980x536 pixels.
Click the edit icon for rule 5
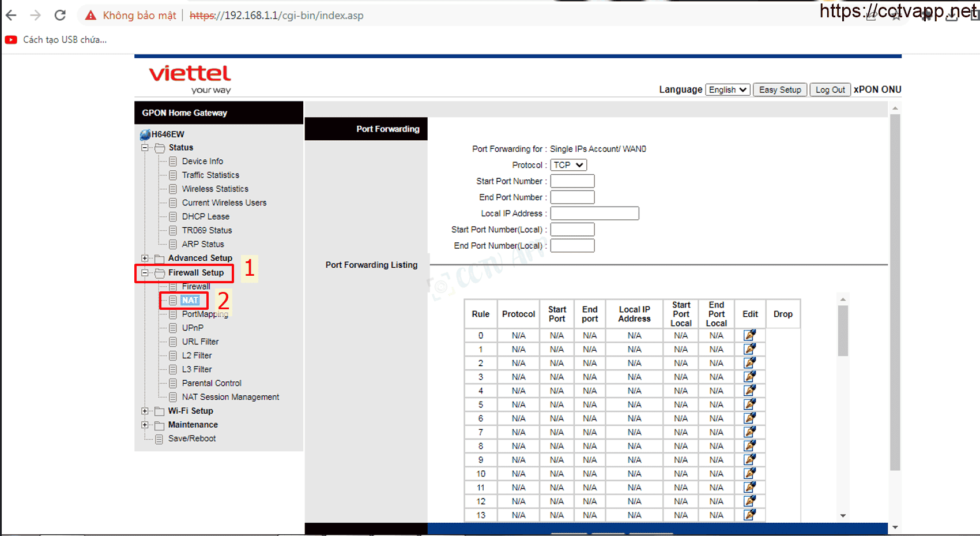click(749, 404)
